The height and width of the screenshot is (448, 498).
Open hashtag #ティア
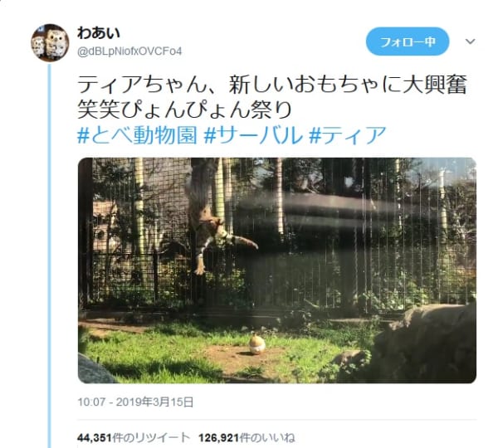tap(348, 135)
